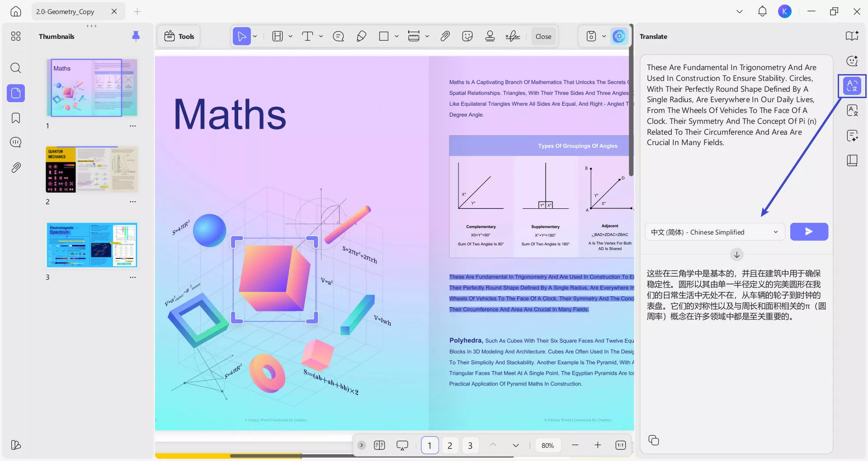This screenshot has width=868, height=461.
Task: Toggle the UPDF AI assistant button
Action: [619, 36]
